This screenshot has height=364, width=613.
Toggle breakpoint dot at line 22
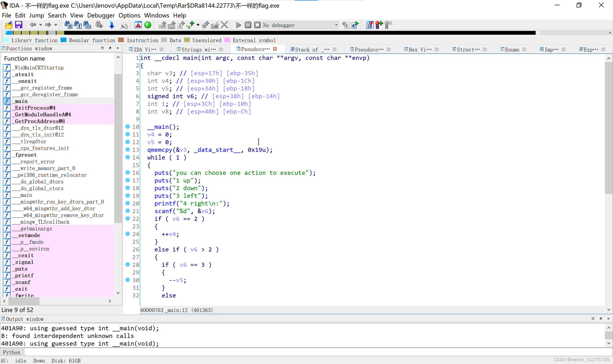coord(127,218)
